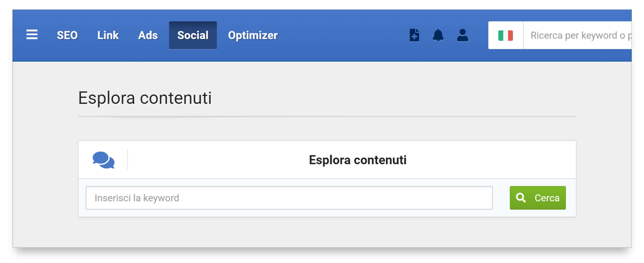644x263 pixels.
Task: Click the large Esplora contenuti page heading
Action: [x=145, y=98]
